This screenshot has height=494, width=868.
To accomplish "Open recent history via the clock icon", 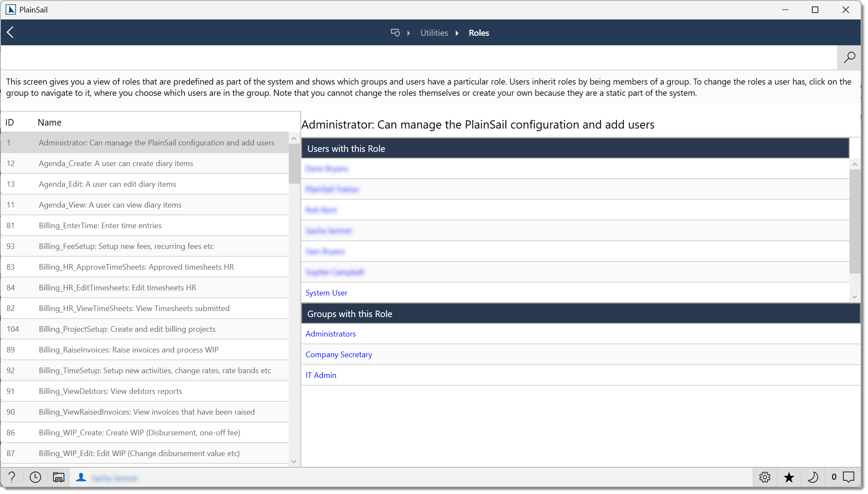I will click(35, 477).
